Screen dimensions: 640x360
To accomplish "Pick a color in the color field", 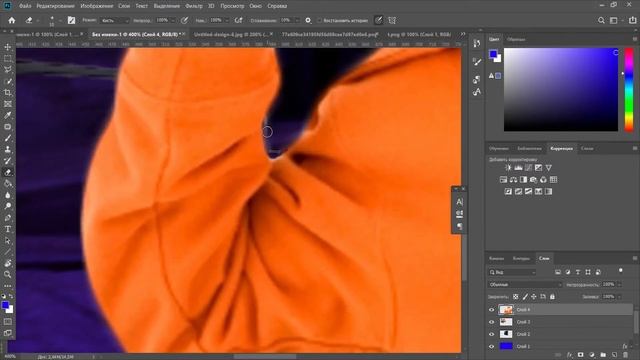I will [561, 89].
